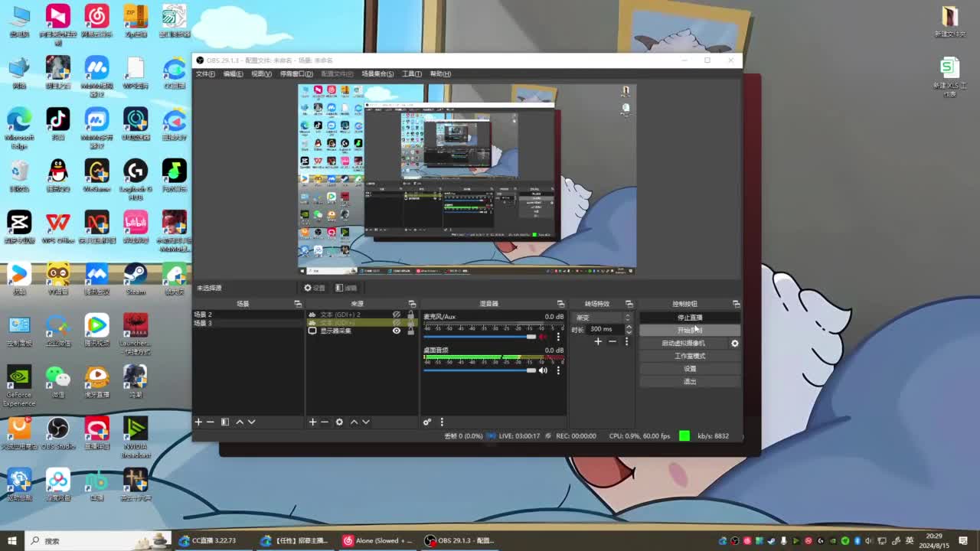980x551 pixels.
Task: Open the 工具(T) menu
Action: point(412,74)
